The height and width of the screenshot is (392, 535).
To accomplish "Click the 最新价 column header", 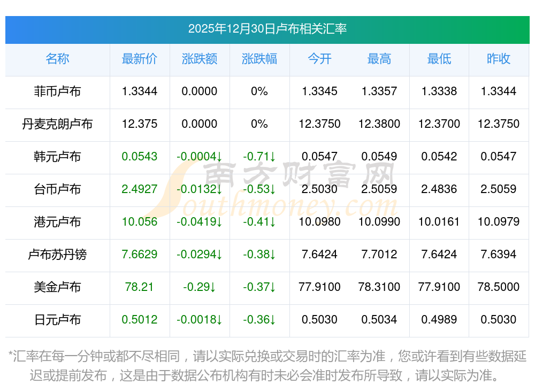I will tap(139, 59).
